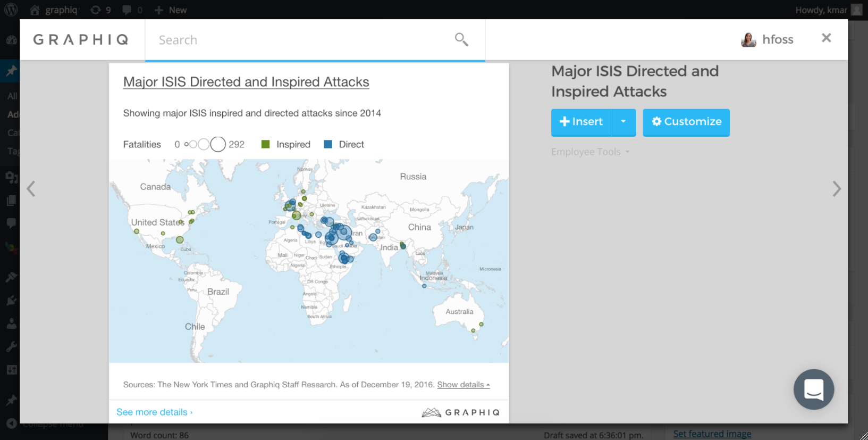Open the hfoss user profile avatar
Image resolution: width=868 pixels, height=440 pixels.
[748, 39]
